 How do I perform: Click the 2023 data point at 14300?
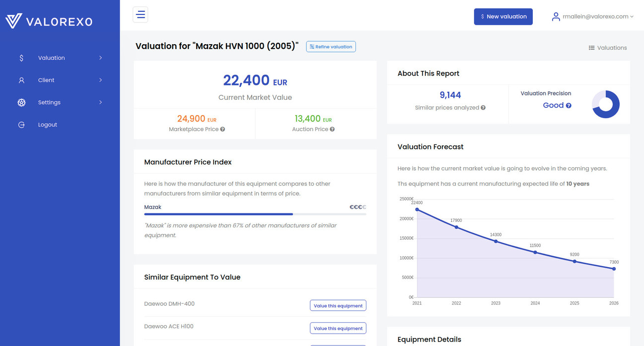click(x=496, y=241)
